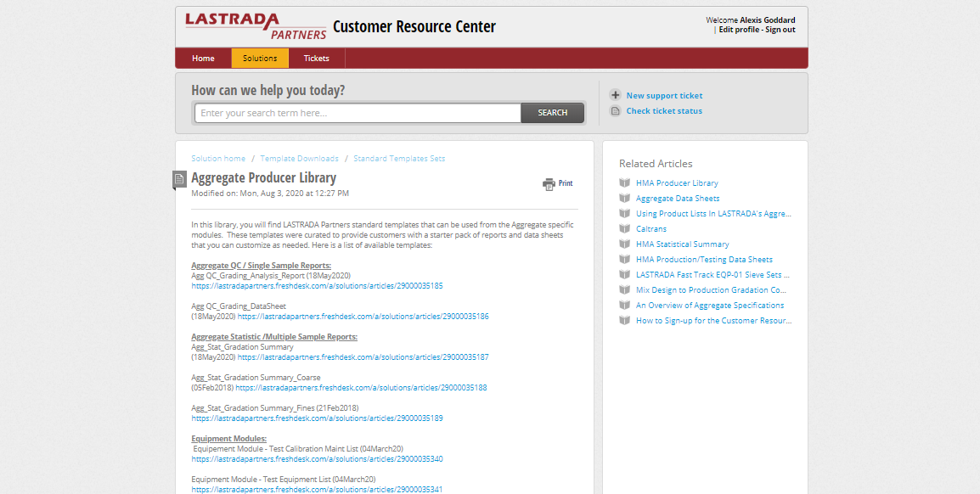
Task: Open article link ending 29000035188
Action: click(x=361, y=388)
